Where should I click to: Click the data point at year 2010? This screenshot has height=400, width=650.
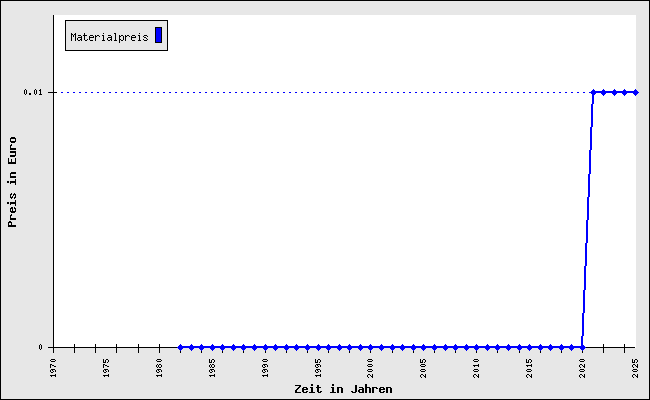[477, 347]
